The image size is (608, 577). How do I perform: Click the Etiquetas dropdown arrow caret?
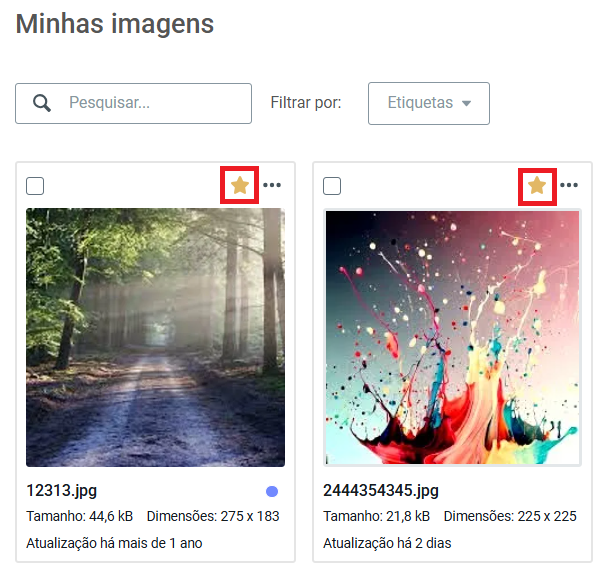[466, 104]
